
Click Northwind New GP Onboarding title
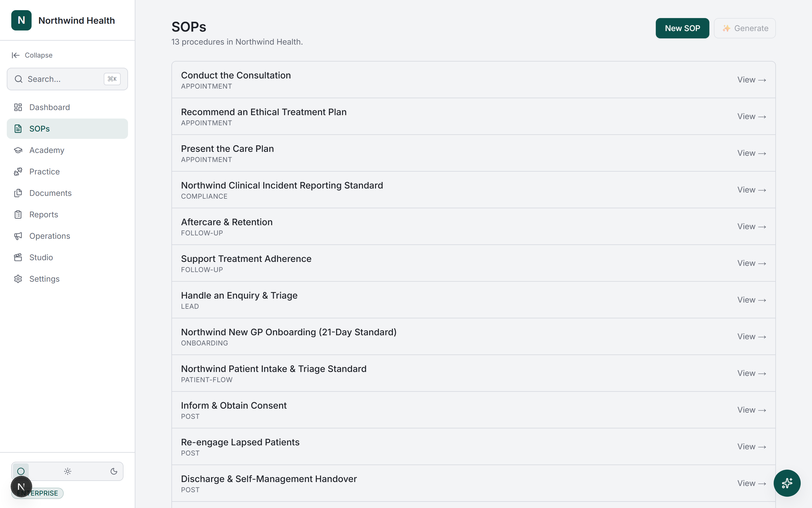[x=288, y=332]
